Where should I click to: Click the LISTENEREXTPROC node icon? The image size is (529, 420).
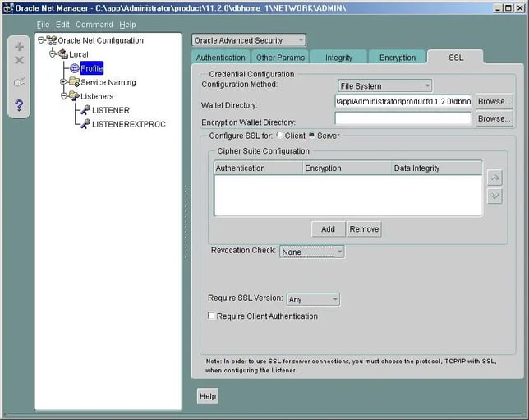[x=85, y=124]
